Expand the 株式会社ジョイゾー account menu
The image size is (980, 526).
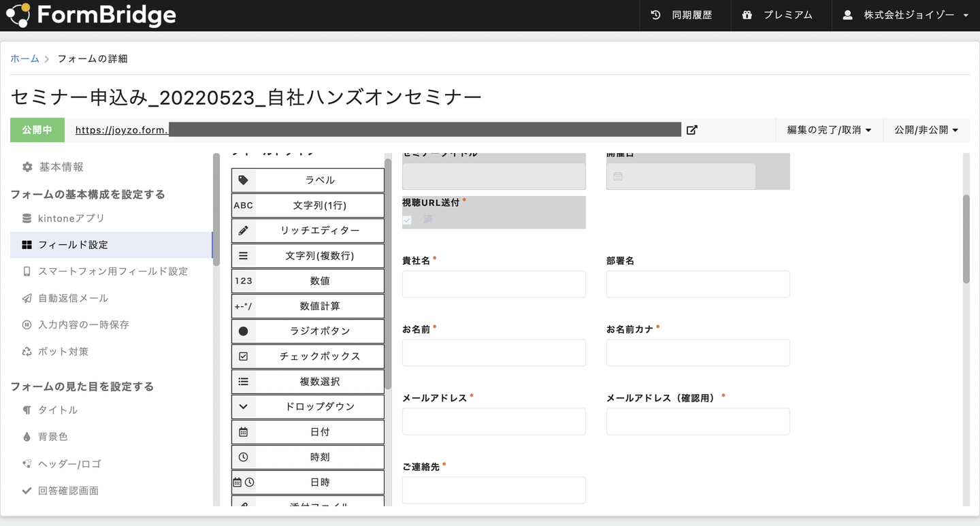point(905,15)
